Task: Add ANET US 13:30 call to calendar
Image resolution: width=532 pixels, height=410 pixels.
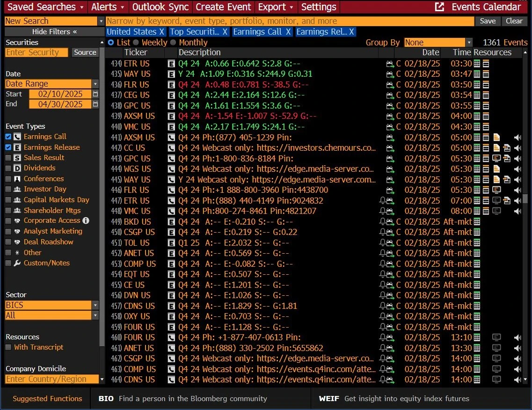Action: 390,348
